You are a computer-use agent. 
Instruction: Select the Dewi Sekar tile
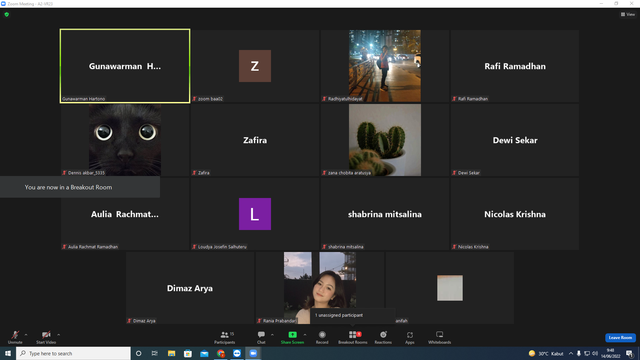pos(515,140)
